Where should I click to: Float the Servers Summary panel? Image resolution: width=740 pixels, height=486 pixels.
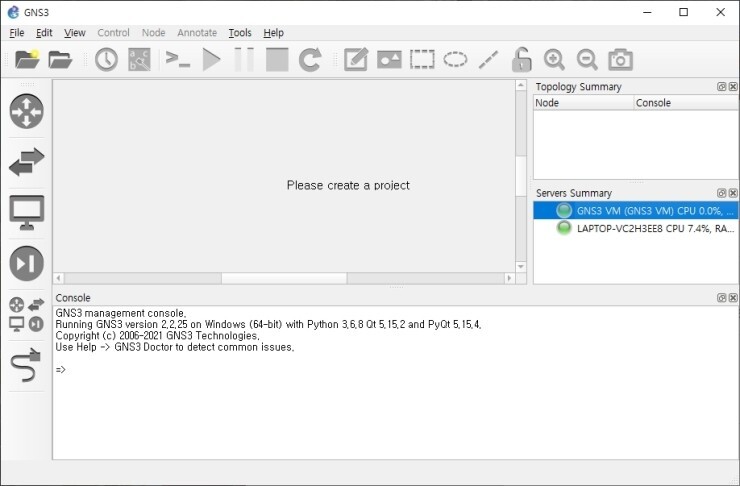point(722,193)
